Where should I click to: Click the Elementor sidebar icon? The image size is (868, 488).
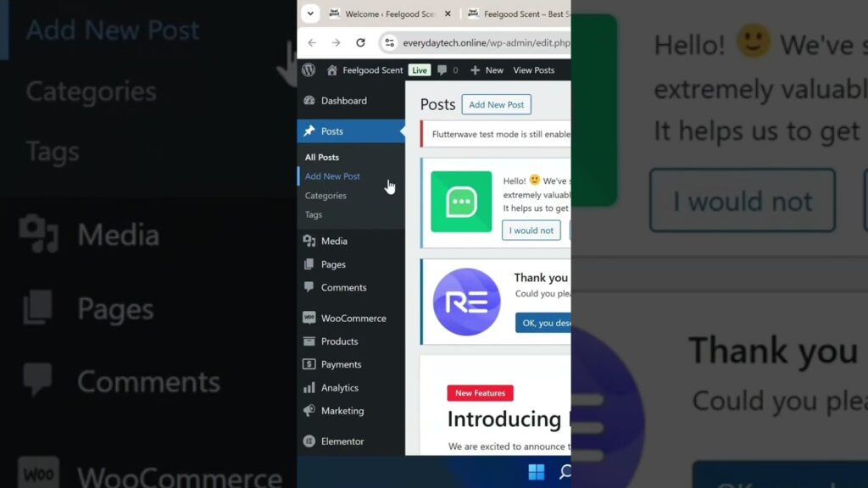[x=309, y=441]
